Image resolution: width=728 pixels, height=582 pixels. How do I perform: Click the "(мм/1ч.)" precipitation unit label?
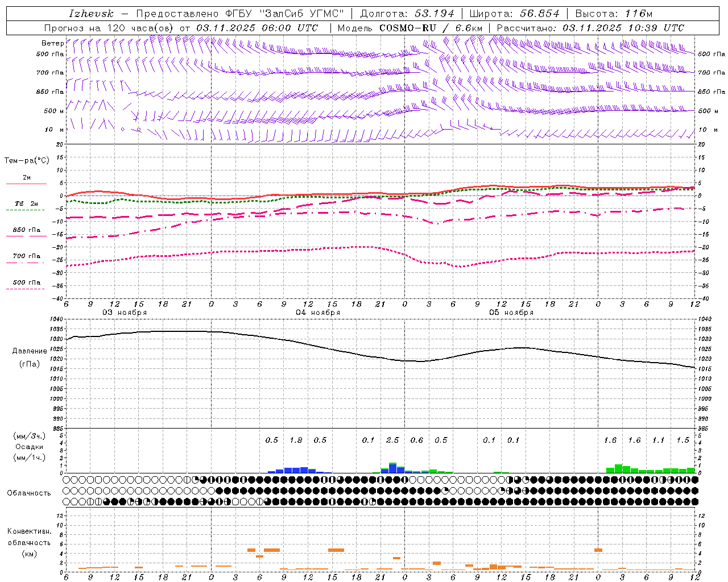[30, 458]
